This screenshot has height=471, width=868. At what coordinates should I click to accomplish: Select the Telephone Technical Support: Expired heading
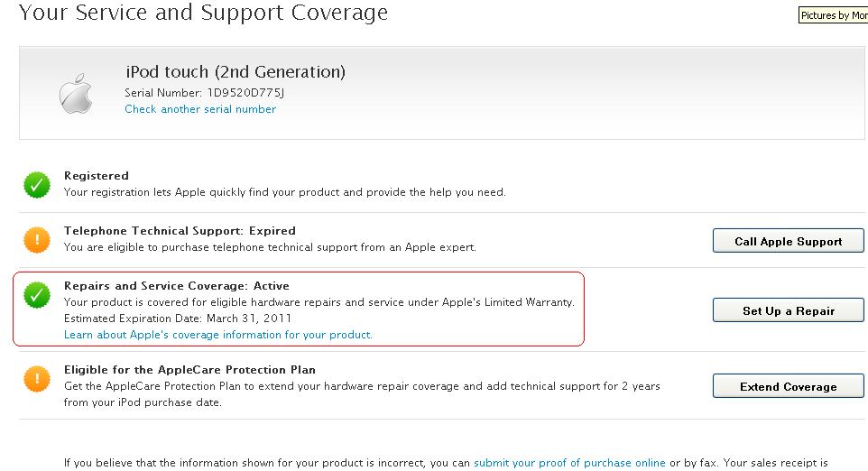click(x=180, y=231)
